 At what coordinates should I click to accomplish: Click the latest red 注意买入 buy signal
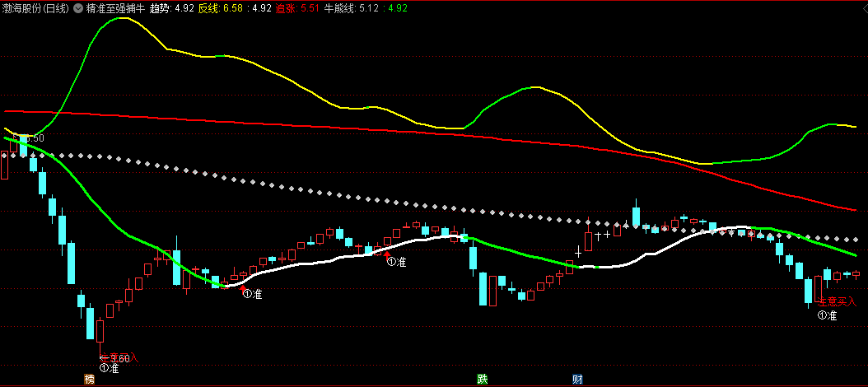(x=837, y=301)
